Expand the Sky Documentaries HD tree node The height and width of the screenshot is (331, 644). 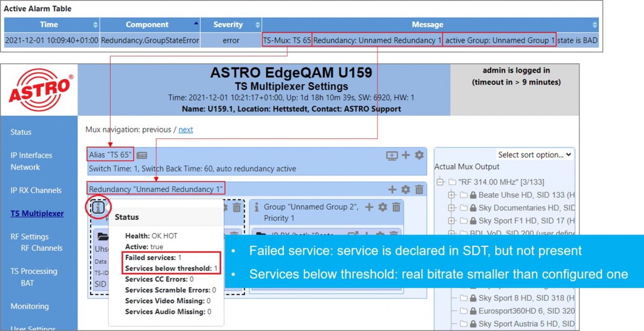pos(451,208)
